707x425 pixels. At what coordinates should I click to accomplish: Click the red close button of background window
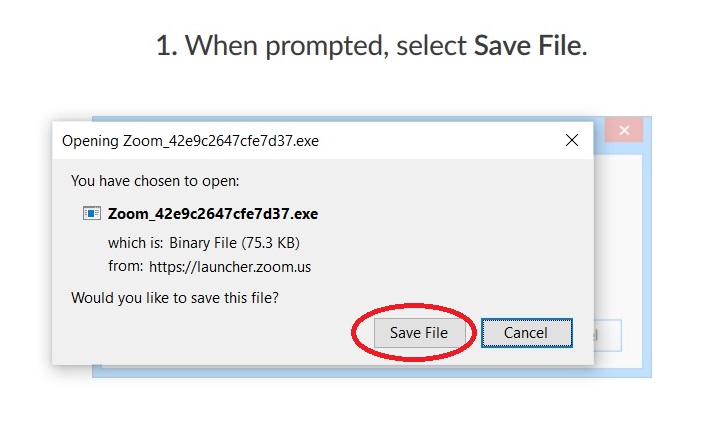click(624, 130)
